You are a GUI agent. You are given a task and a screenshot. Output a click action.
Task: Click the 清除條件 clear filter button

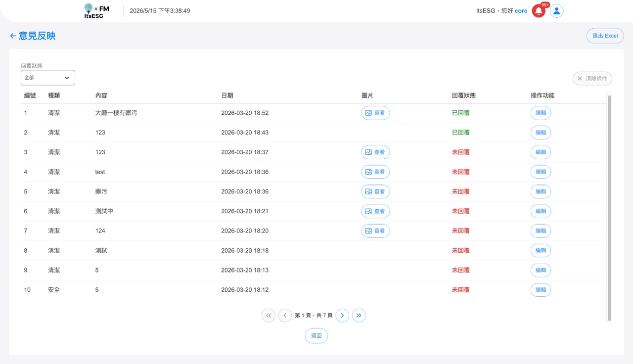click(592, 79)
